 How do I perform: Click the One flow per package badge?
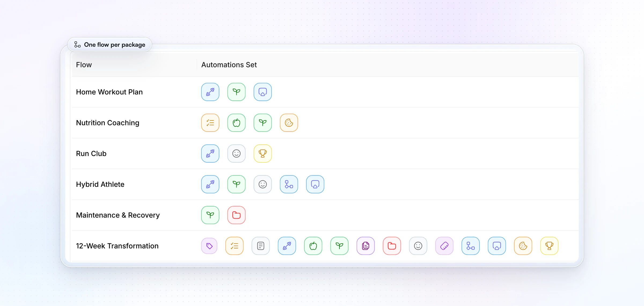[x=110, y=45]
